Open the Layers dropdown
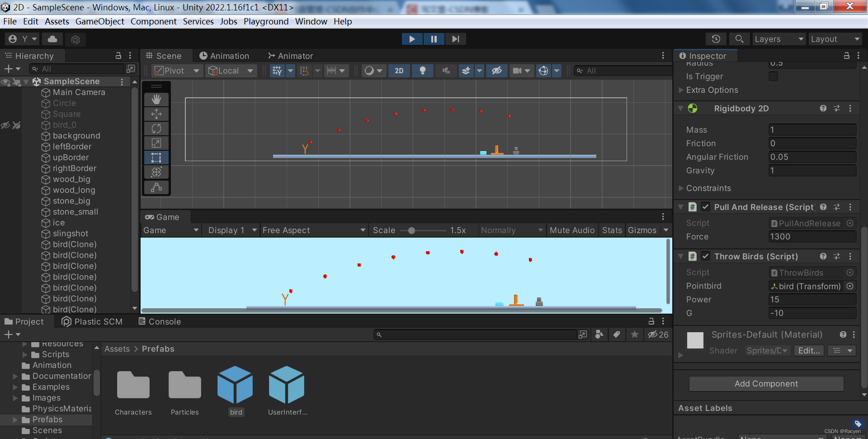The width and height of the screenshot is (868, 439). pyautogui.click(x=779, y=39)
